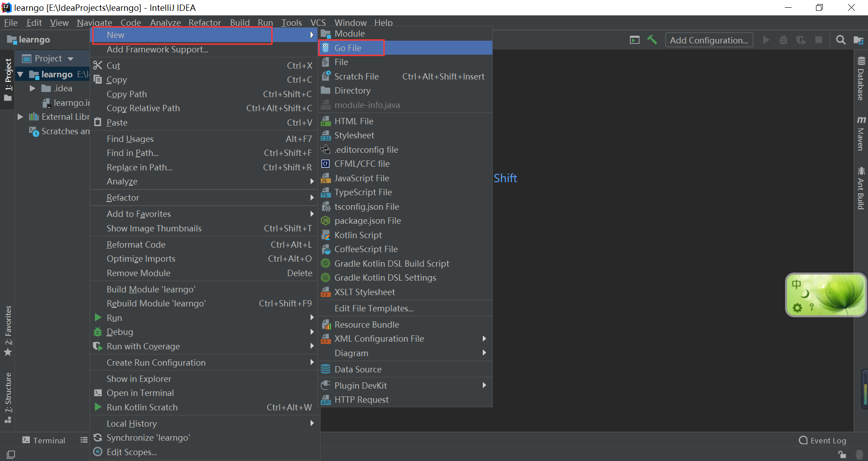Screen dimensions: 868x461
Task: Click the Copy icon in context menu
Action: (x=98, y=80)
